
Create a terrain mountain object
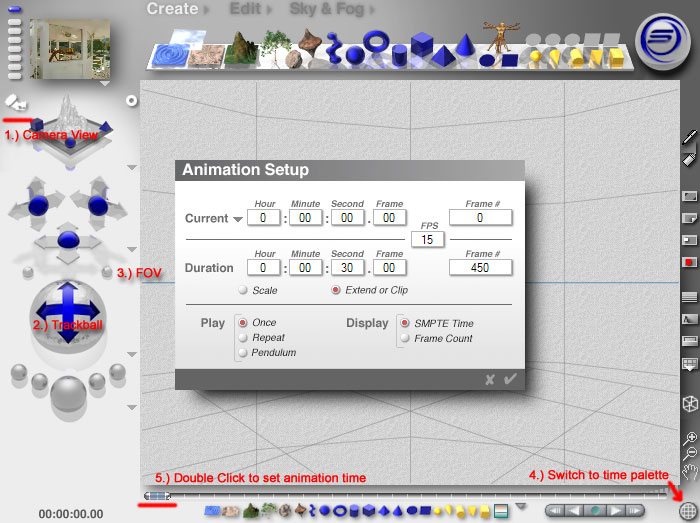coord(240,47)
